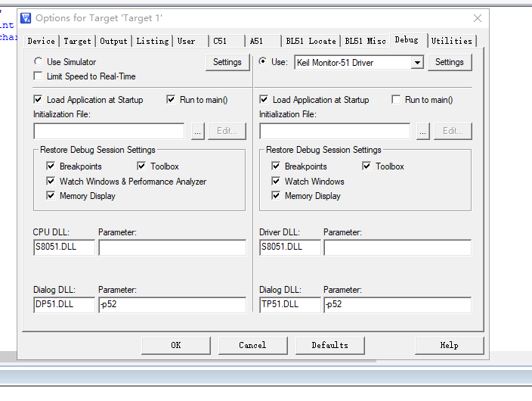
Task: Enable Limit Speed to Real-Time
Action: point(38,76)
